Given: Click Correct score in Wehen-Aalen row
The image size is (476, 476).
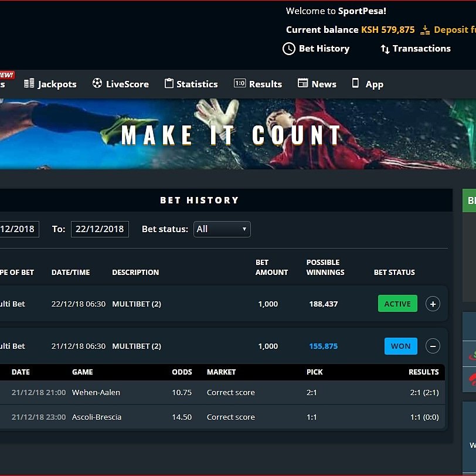Looking at the screenshot, I should tap(231, 393).
